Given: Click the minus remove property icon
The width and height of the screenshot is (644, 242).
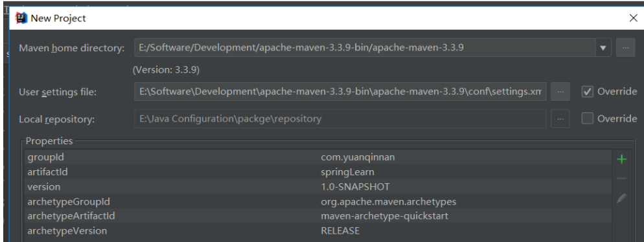Looking at the screenshot, I should (622, 179).
